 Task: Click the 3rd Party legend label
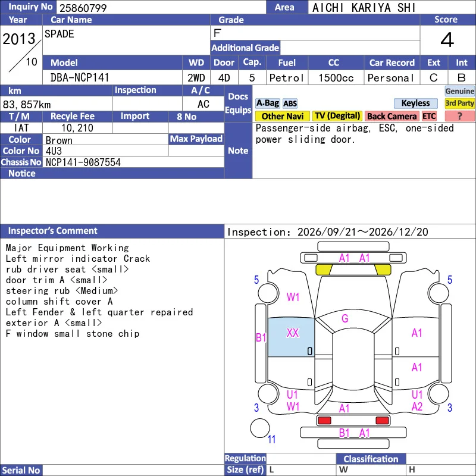(x=459, y=103)
